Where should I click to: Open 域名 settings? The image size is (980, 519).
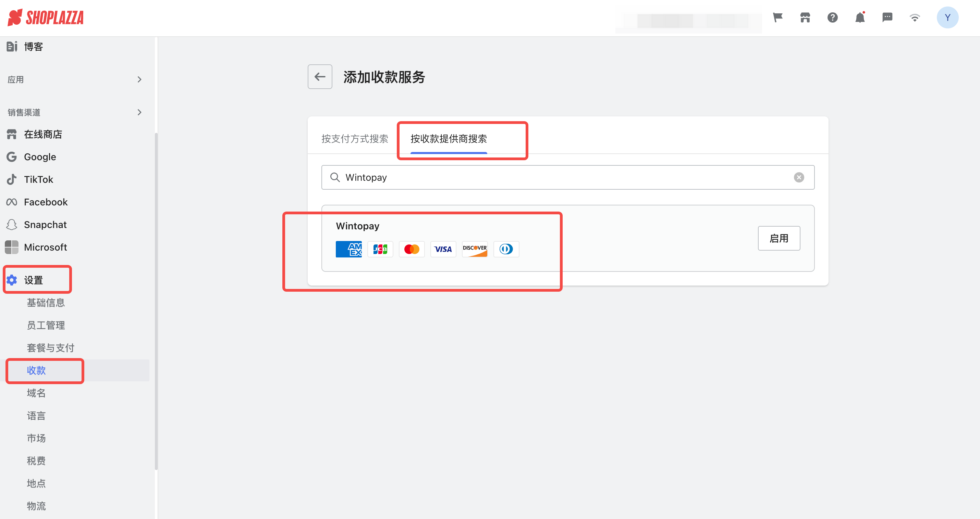[x=36, y=393]
